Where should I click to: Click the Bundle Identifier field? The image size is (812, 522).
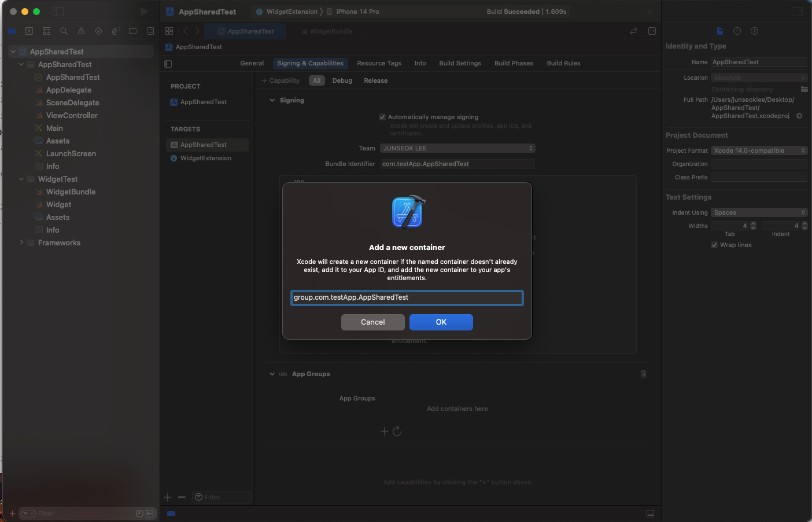(457, 164)
